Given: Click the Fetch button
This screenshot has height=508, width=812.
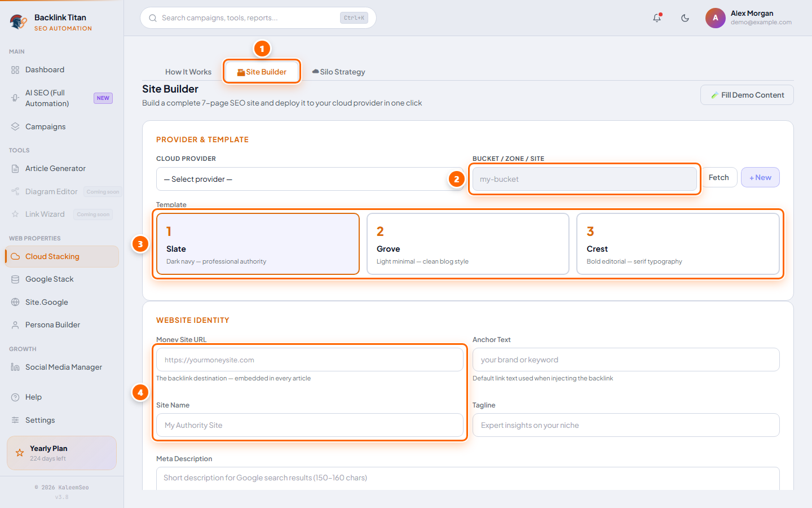Looking at the screenshot, I should pyautogui.click(x=719, y=177).
